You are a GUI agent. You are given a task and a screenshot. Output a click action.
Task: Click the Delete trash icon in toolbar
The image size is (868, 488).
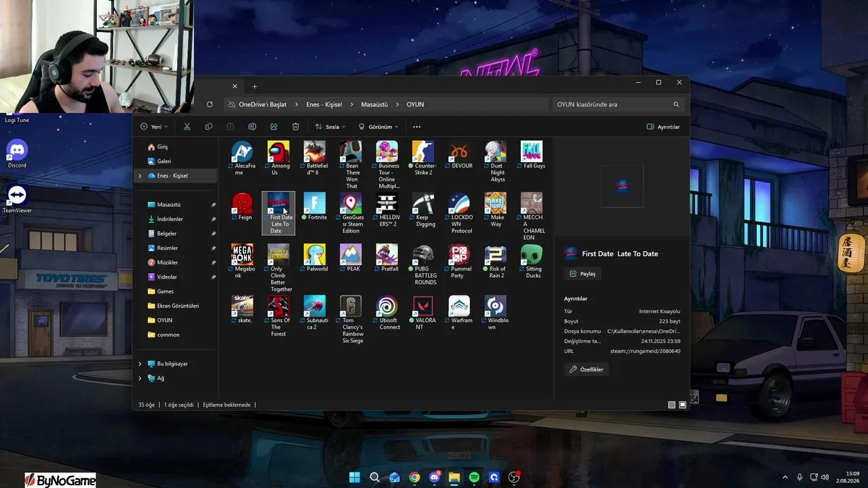[296, 127]
